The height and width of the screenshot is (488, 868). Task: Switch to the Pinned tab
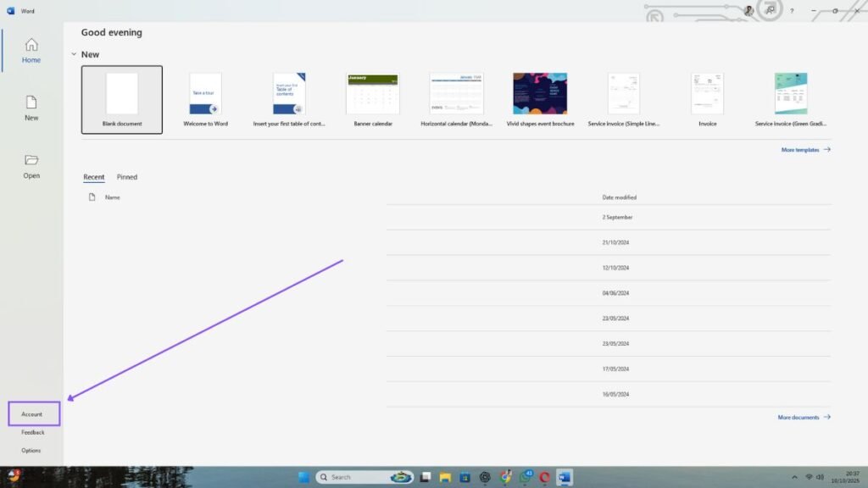click(x=126, y=177)
